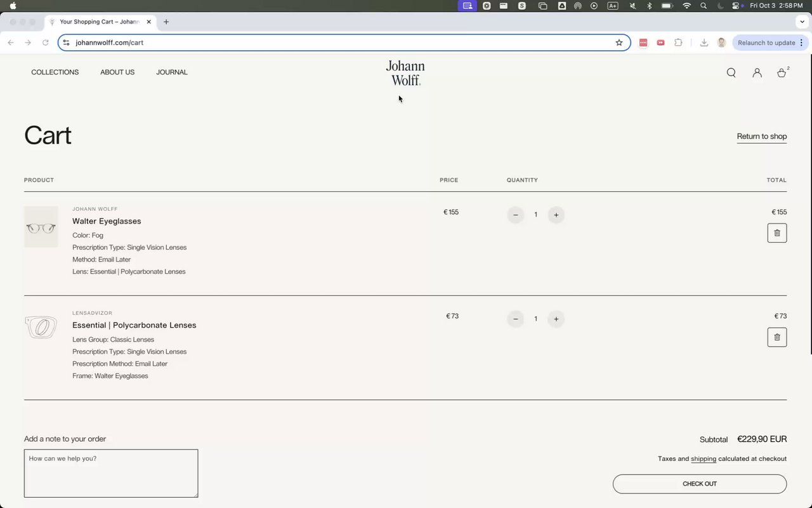The width and height of the screenshot is (812, 508).
Task: Open the account profile icon
Action: (x=757, y=72)
